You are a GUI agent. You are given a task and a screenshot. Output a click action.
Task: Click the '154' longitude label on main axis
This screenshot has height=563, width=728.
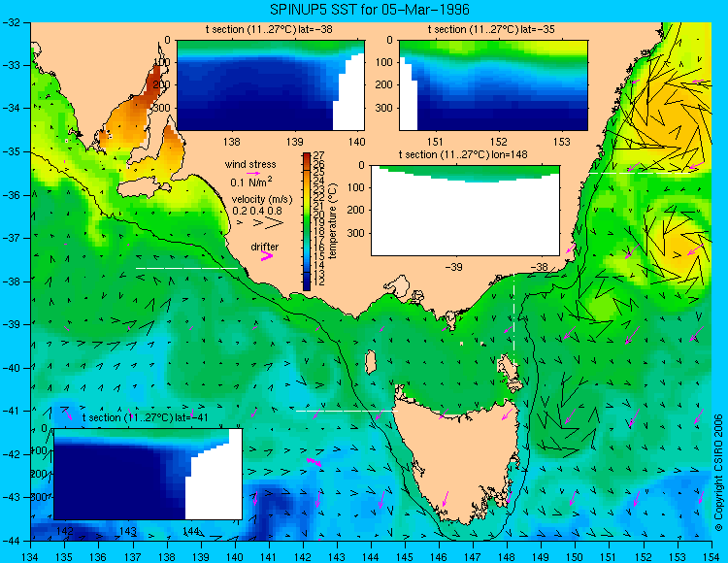pyautogui.click(x=711, y=557)
